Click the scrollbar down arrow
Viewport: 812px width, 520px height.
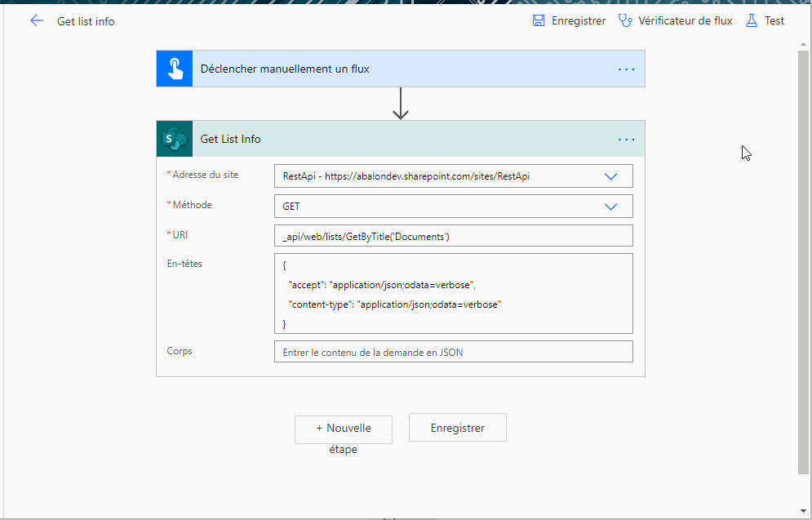(x=803, y=511)
